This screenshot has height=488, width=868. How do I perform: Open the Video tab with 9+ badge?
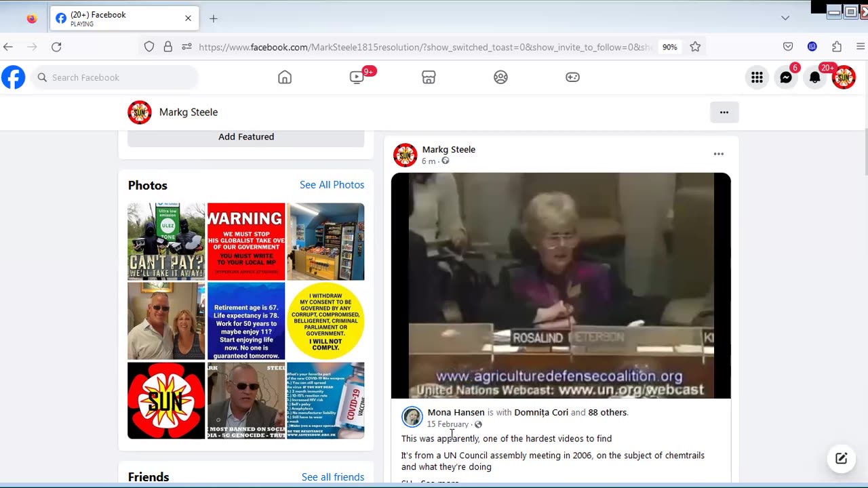357,77
